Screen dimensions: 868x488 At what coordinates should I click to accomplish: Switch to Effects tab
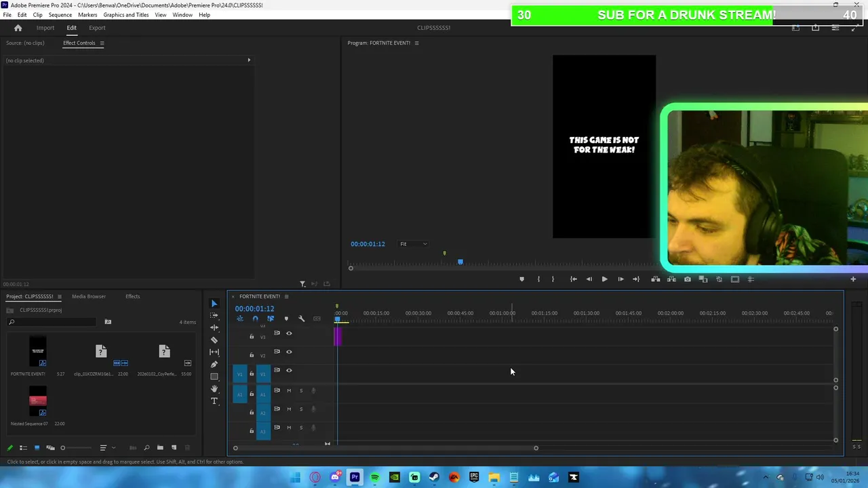(x=133, y=296)
